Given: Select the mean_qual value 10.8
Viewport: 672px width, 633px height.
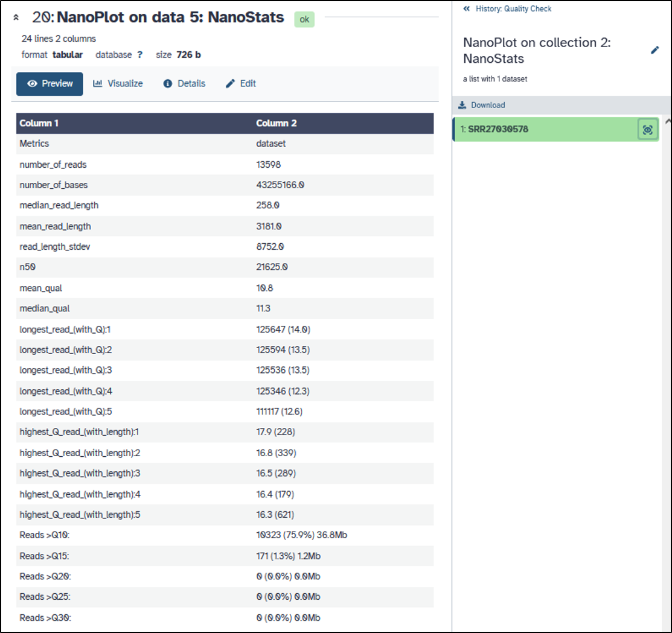Looking at the screenshot, I should pos(264,288).
